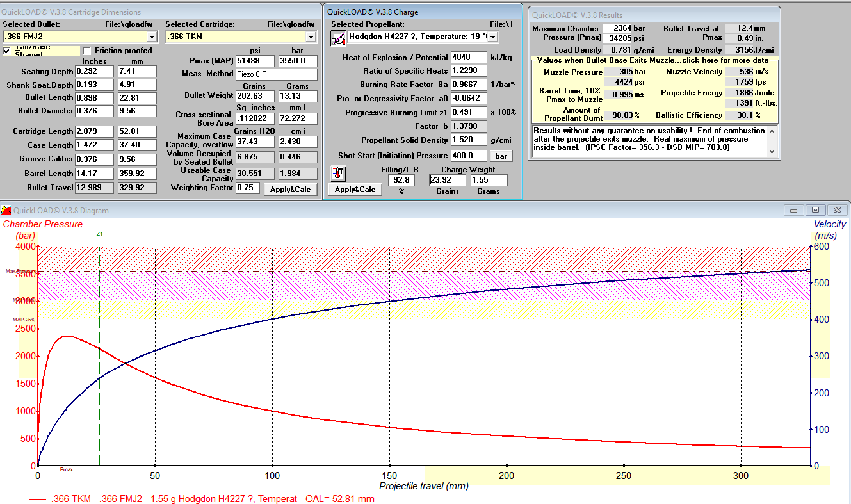Click the Seating Depth inches field
This screenshot has height=504, width=851.
coord(95,72)
